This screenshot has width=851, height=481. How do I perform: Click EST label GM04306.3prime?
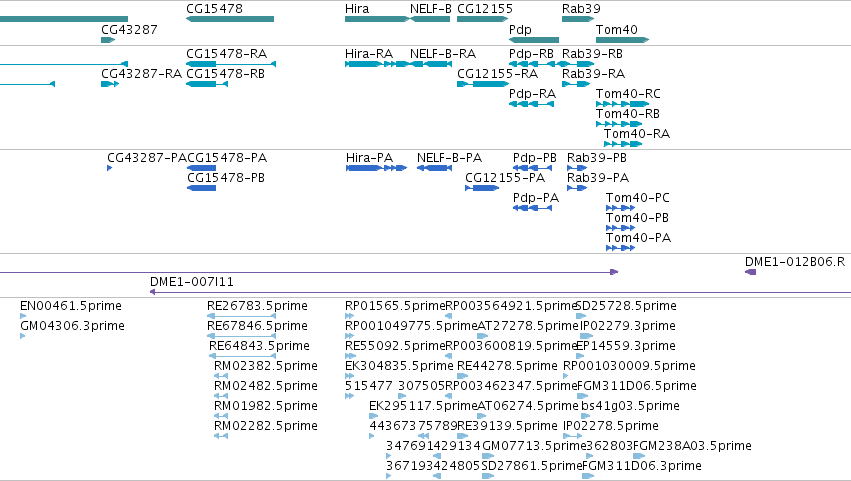[72, 326]
